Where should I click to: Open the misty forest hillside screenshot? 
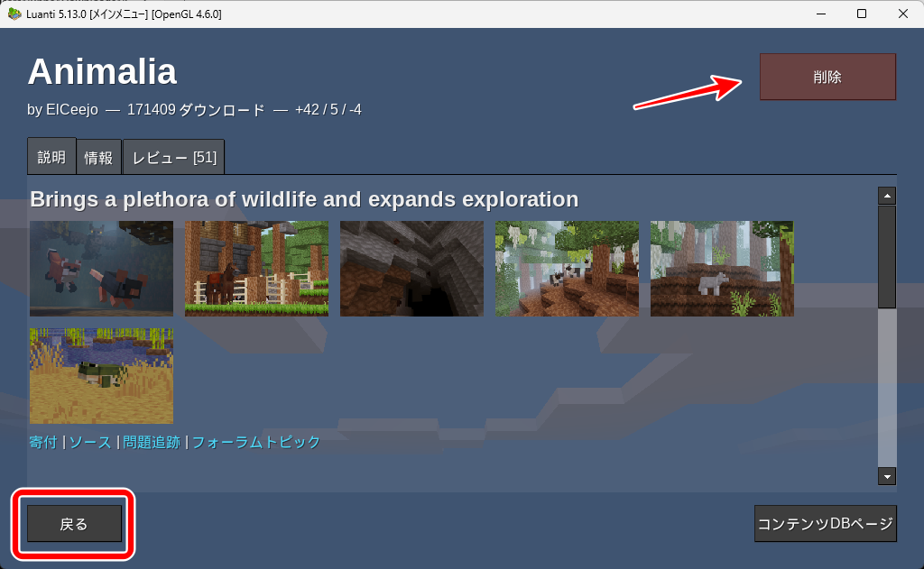[x=567, y=269]
